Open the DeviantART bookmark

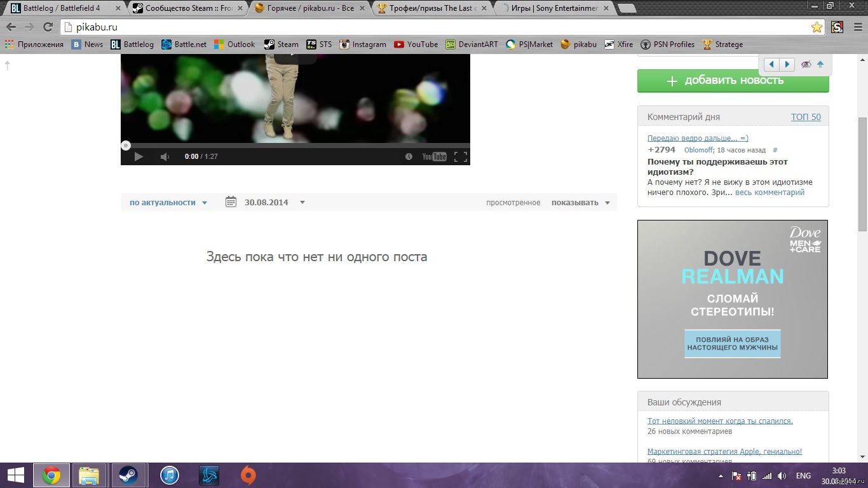coord(472,44)
